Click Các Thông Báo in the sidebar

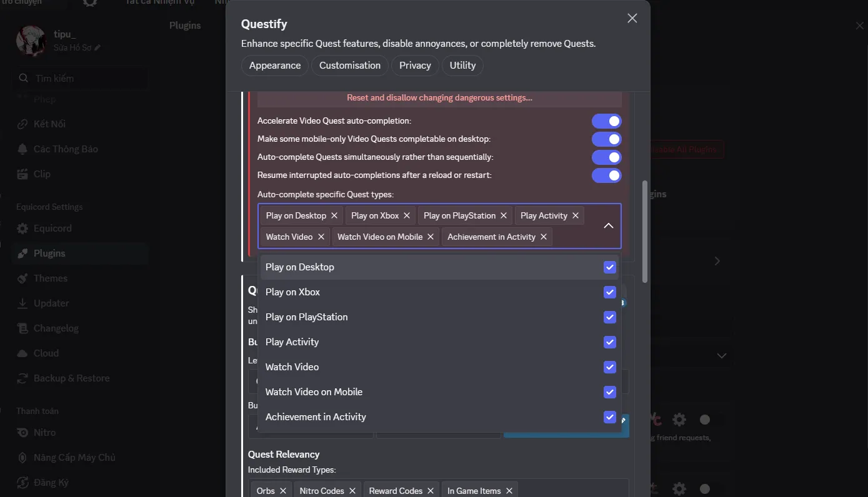tap(80, 149)
